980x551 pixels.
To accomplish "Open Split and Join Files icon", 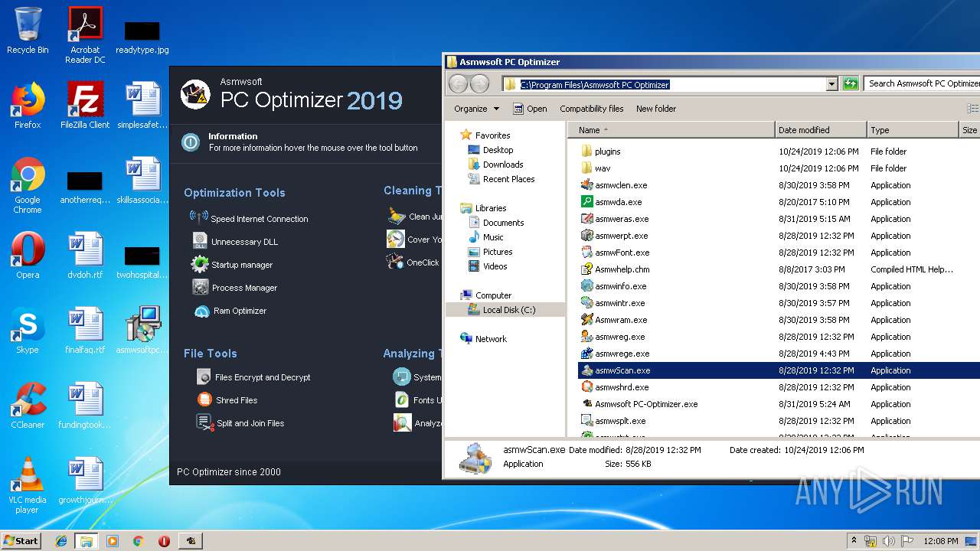I will click(x=204, y=422).
